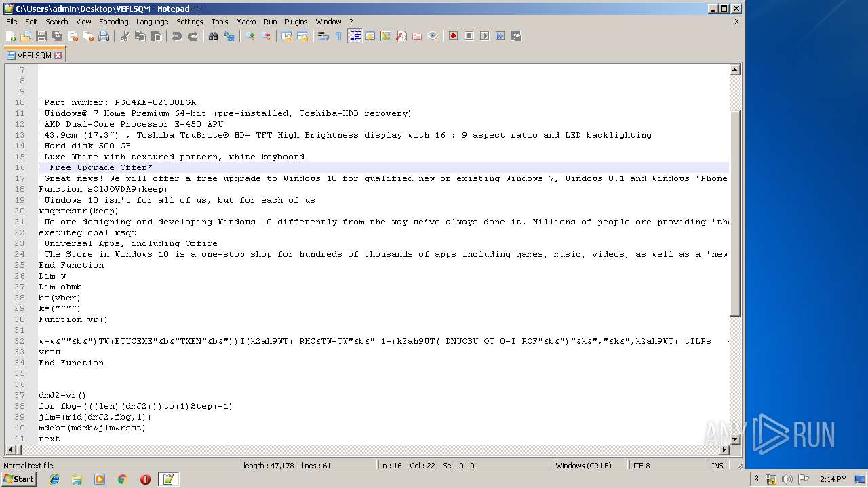Viewport: 868px width, 488px height.
Task: Copy selection toolbar icon
Action: 140,36
